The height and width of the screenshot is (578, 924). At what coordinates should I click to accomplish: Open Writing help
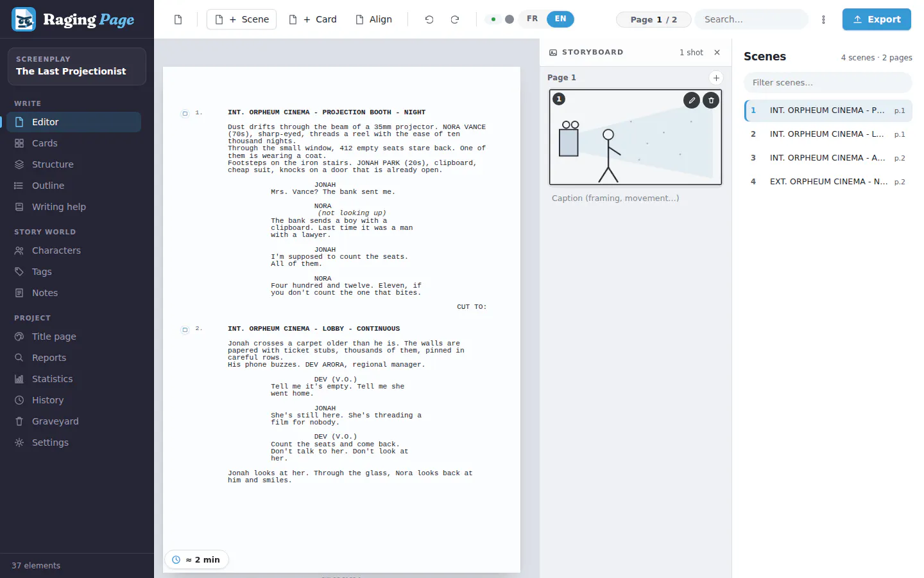pos(74,207)
